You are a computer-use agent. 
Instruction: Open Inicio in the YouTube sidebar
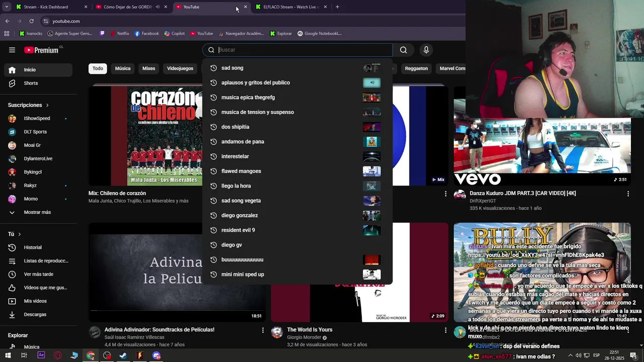click(38, 70)
